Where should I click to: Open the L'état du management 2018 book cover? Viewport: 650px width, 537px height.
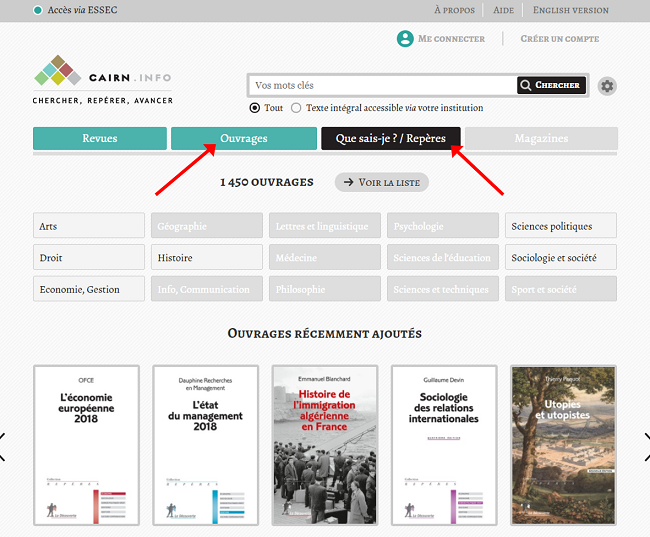click(206, 445)
